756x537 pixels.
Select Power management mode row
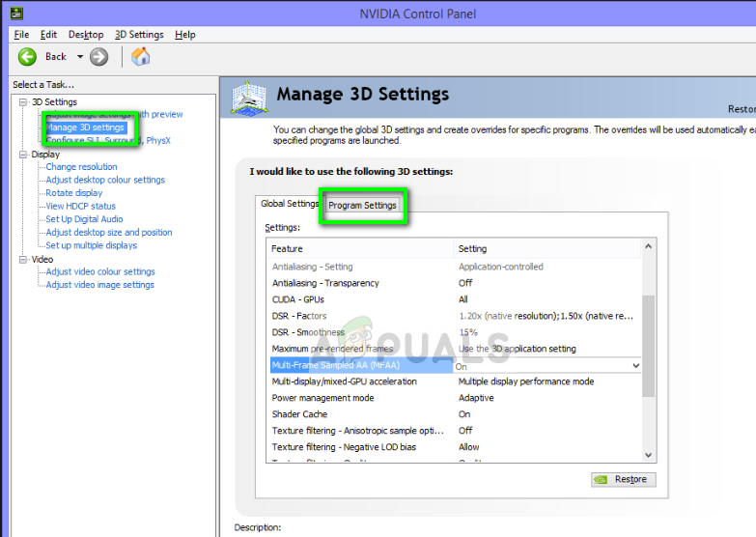point(456,398)
